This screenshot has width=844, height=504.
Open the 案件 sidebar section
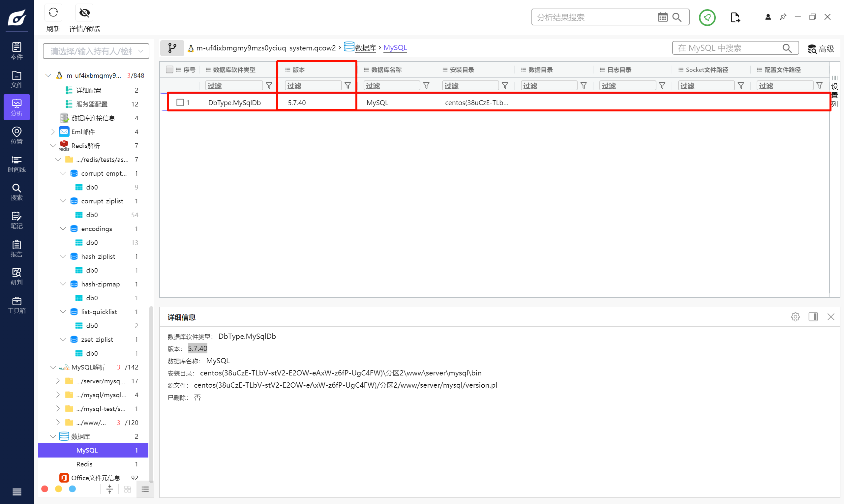pos(16,51)
